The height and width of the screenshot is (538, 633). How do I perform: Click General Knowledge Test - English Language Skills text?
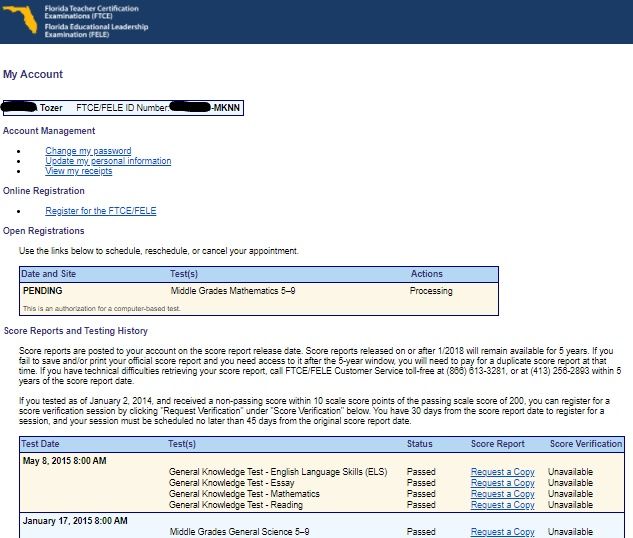tap(278, 472)
